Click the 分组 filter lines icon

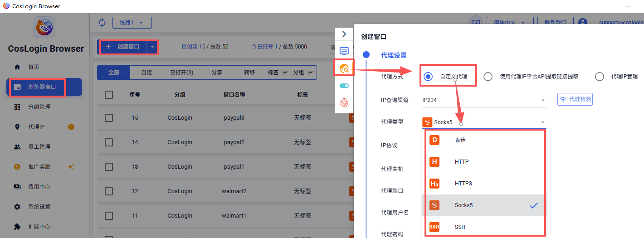[311, 73]
